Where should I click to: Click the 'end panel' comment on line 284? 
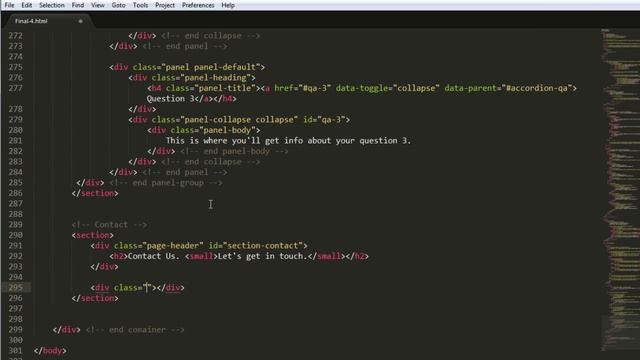(x=184, y=172)
